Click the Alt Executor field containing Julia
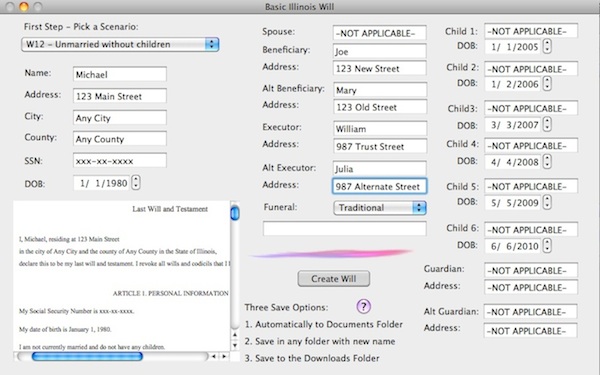The height and width of the screenshot is (375, 600). tap(380, 168)
